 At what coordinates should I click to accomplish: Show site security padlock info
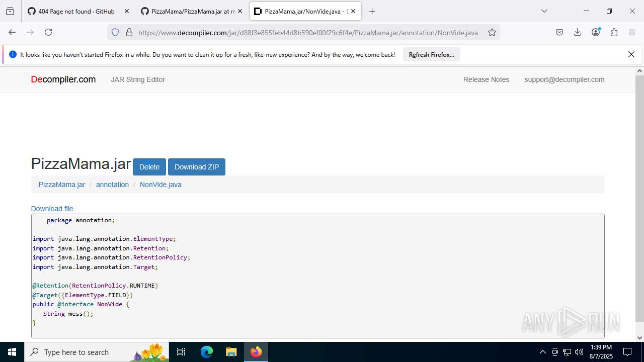(129, 32)
